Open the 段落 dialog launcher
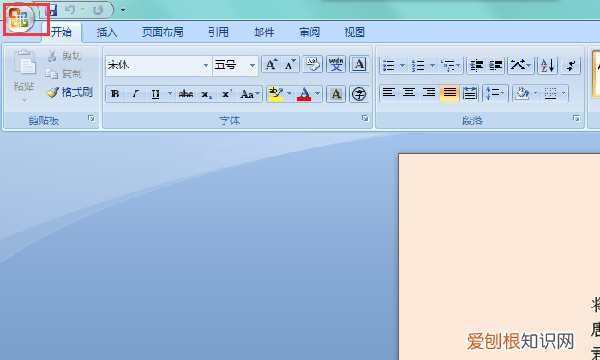Image resolution: width=600 pixels, height=360 pixels. pyautogui.click(x=576, y=119)
